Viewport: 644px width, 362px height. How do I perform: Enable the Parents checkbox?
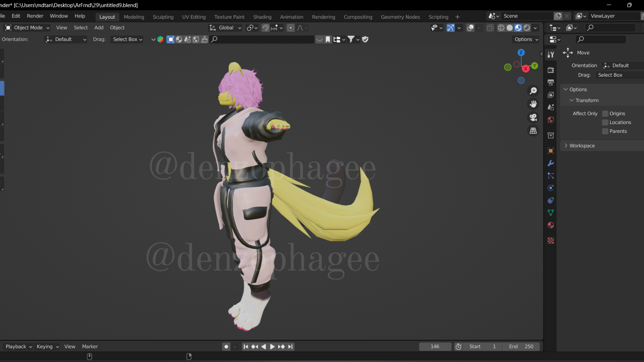[605, 131]
